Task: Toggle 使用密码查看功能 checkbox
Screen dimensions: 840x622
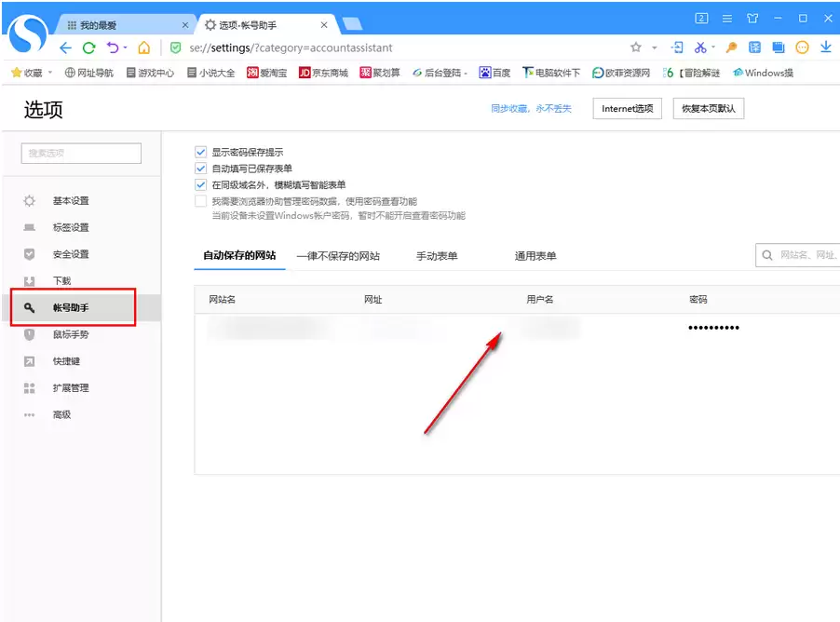Action: [201, 201]
